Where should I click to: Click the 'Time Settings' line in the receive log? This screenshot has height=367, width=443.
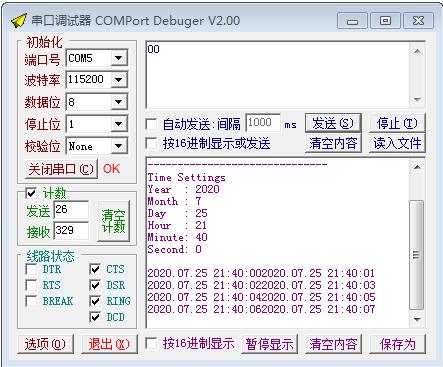(x=187, y=177)
